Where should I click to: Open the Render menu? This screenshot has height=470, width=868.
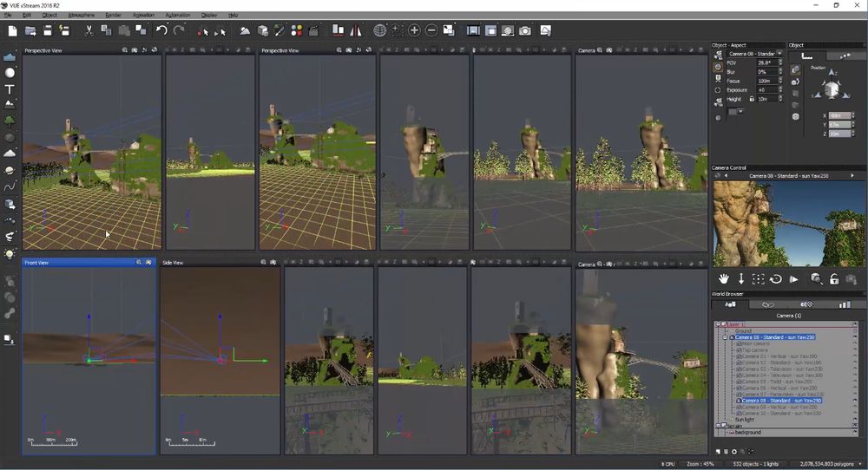[x=113, y=15]
